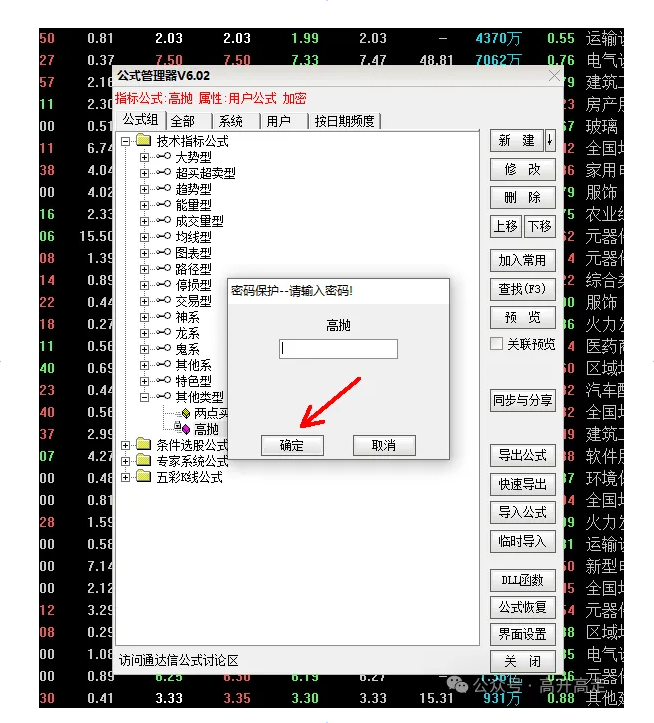Select the 交易型 tree item

[x=193, y=301]
